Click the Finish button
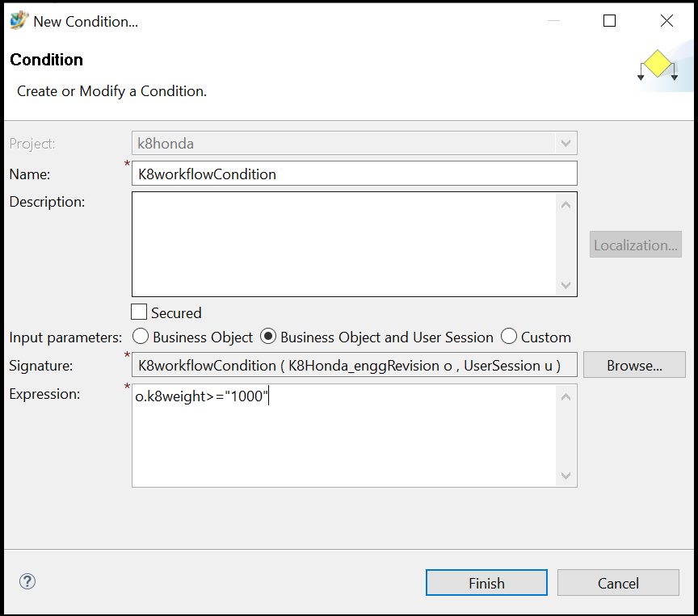698x616 pixels. 486,583
